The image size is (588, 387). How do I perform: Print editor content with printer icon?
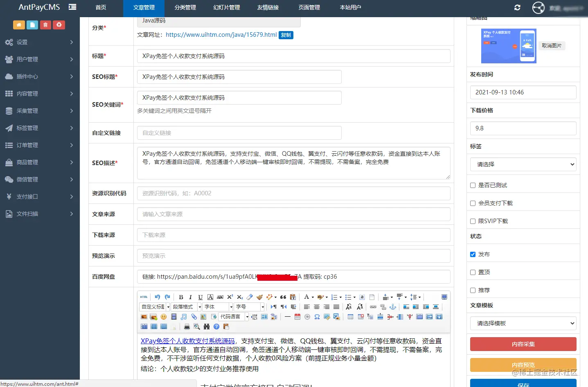pyautogui.click(x=187, y=327)
